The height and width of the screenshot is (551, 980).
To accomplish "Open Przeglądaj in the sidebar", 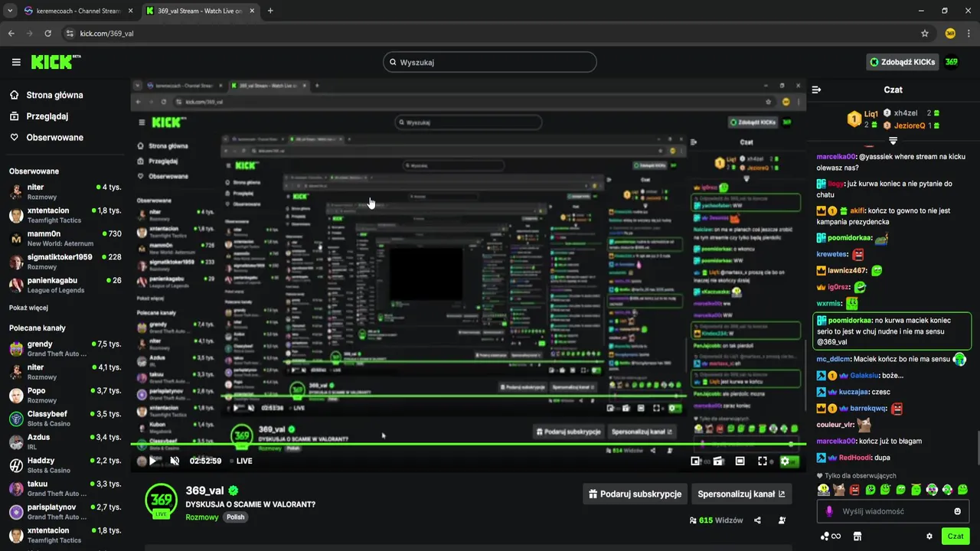I will click(x=38, y=116).
